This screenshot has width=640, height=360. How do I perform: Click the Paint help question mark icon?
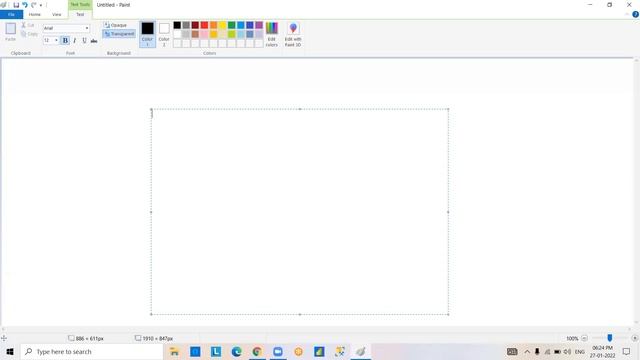coord(636,14)
